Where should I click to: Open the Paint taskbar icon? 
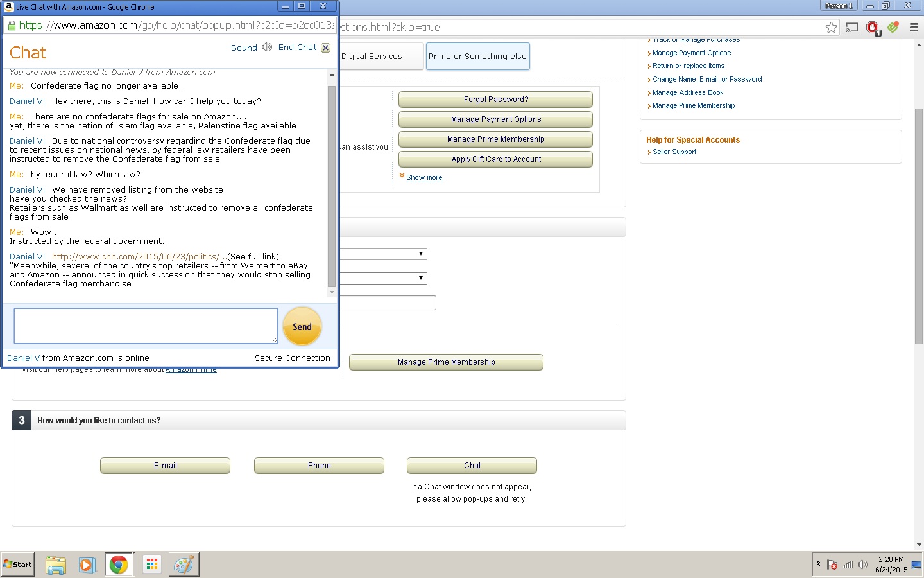pyautogui.click(x=184, y=565)
